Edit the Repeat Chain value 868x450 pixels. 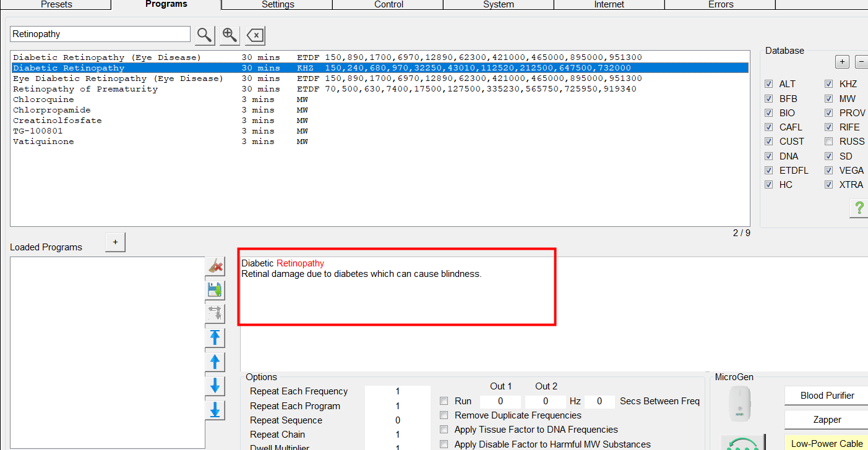pyautogui.click(x=398, y=435)
